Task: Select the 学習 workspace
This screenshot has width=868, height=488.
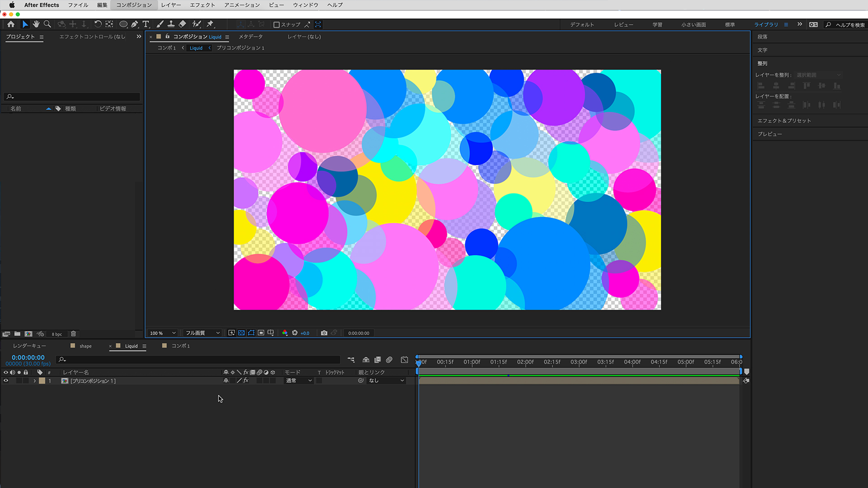Action: pos(657,25)
